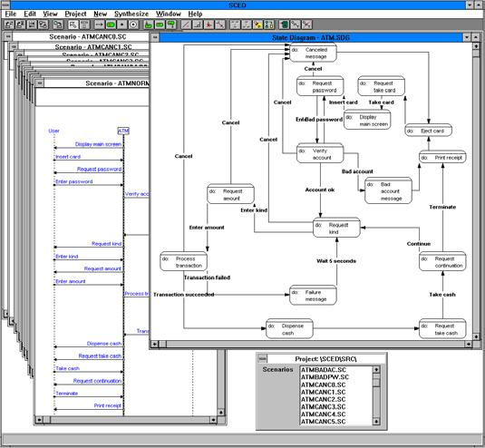Click the yellow highlighted toolbar icon
The height and width of the screenshot is (448, 485).
point(258,24)
